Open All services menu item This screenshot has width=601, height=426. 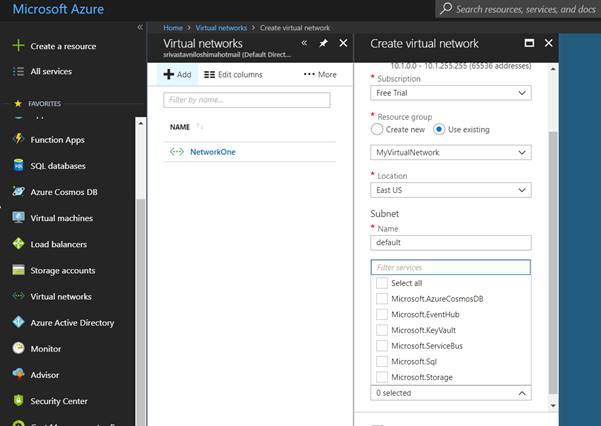coord(51,71)
